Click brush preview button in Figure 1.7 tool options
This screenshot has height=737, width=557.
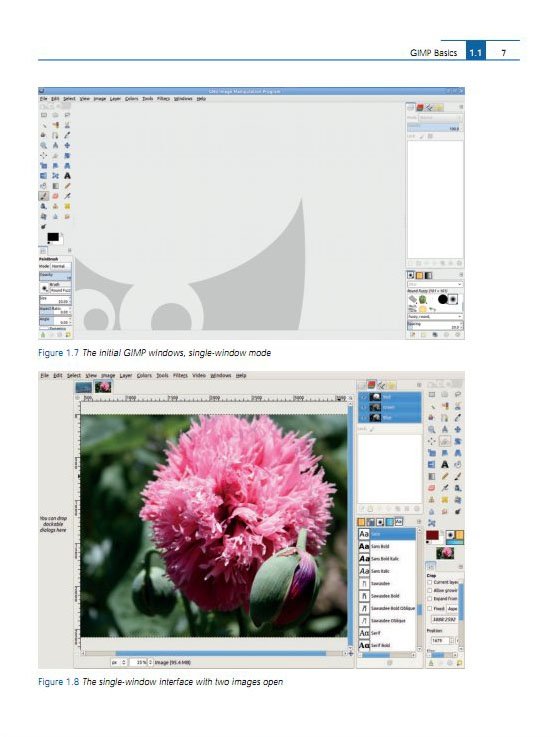tap(45, 288)
